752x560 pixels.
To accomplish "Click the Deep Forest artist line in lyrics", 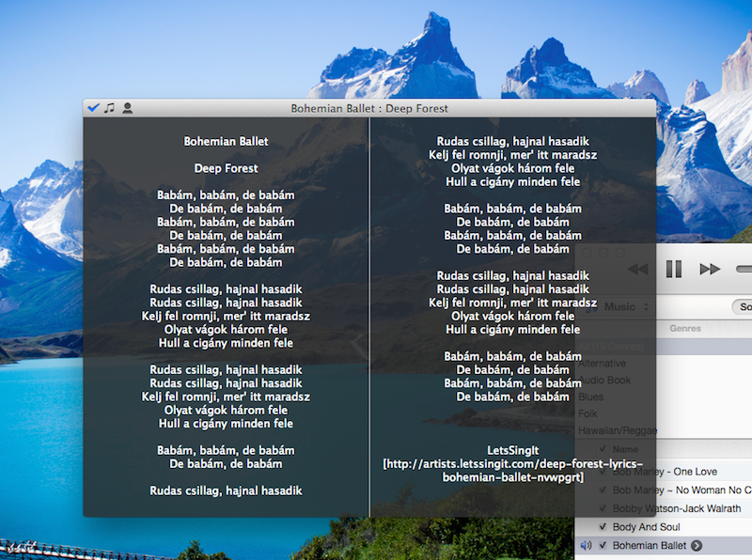I will [226, 168].
